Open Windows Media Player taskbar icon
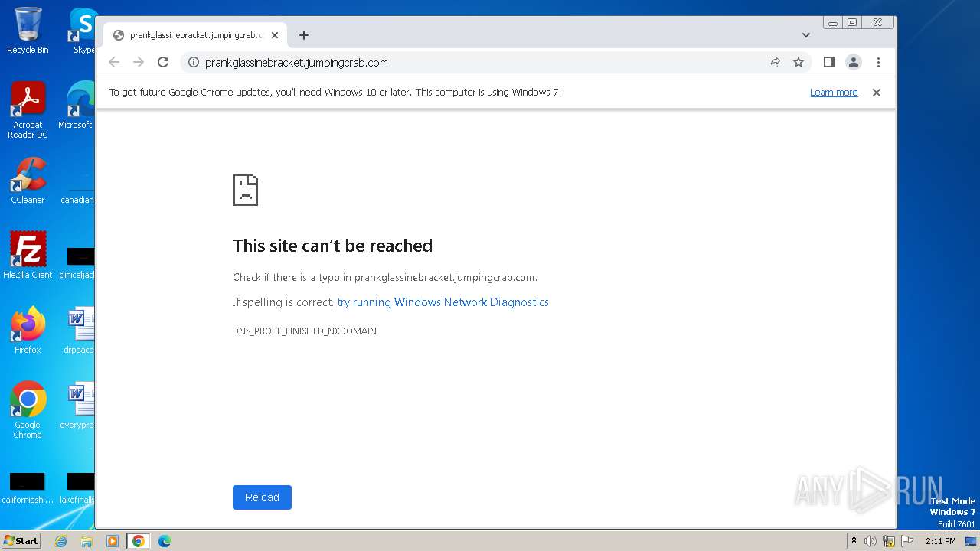The height and width of the screenshot is (551, 980). [113, 541]
